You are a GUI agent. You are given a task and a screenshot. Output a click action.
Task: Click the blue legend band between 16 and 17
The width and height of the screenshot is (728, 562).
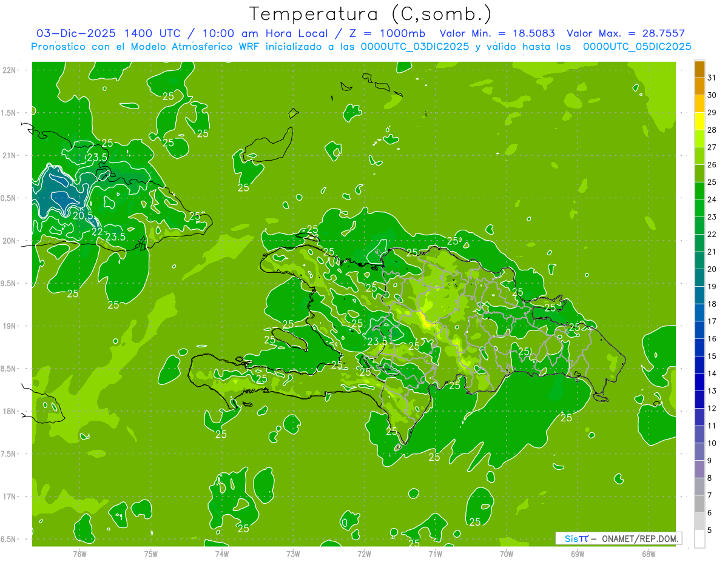coord(699,330)
